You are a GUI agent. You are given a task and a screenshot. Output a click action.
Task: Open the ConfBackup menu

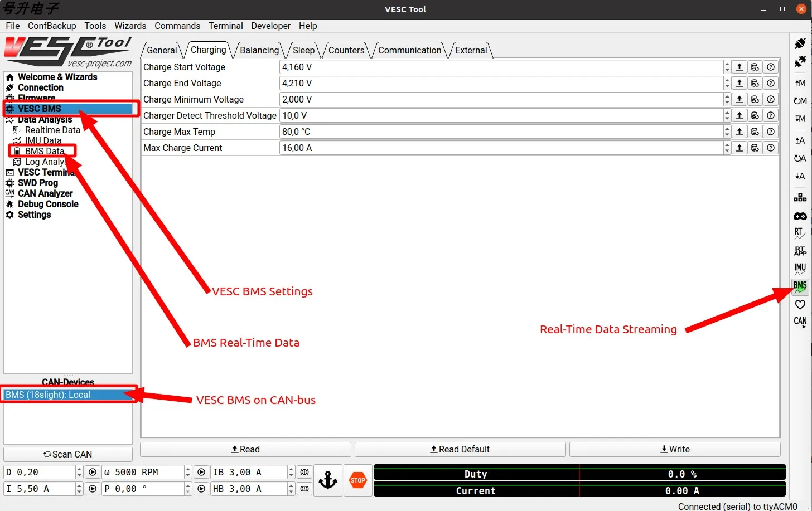[x=52, y=26]
